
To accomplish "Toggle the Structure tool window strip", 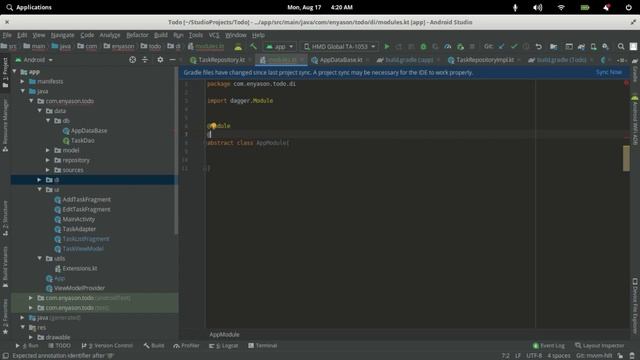I will click(x=5, y=218).
